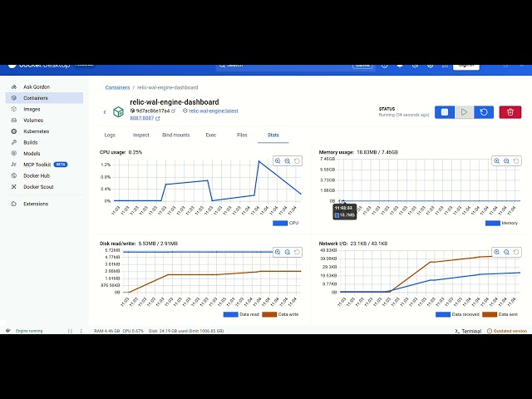
Task: Click the Engine running status text
Action: 29,331
